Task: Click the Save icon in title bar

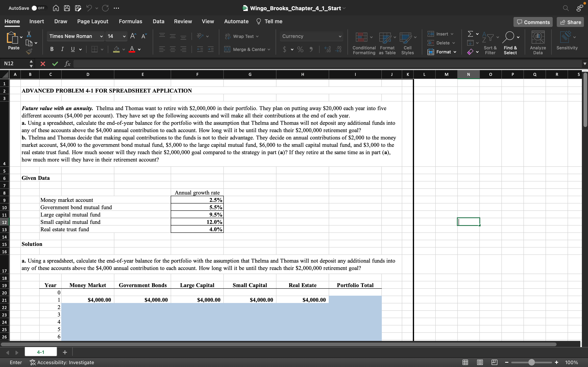Action: pos(67,8)
